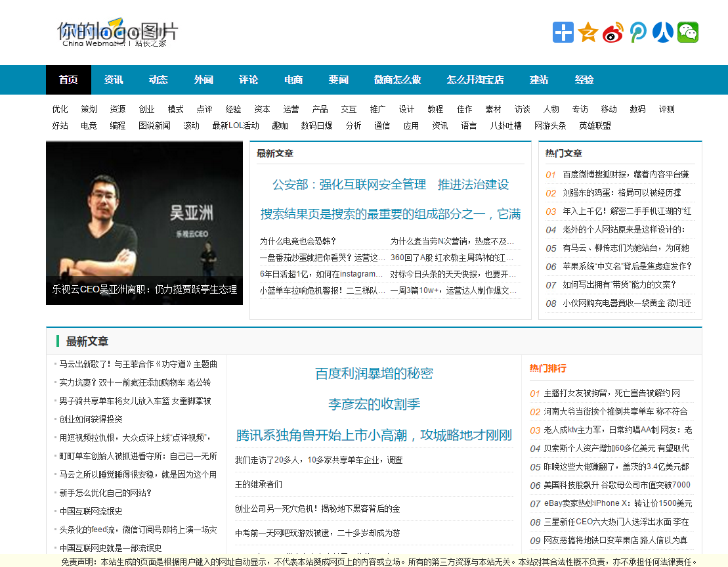Click the 交互 sub-category link
The image size is (728, 567).
tap(349, 109)
